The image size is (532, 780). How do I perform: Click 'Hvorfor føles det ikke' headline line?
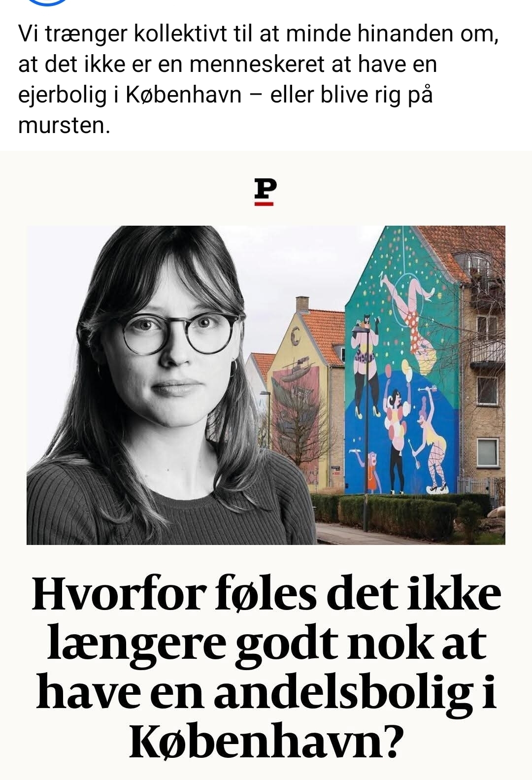pyautogui.click(x=266, y=593)
